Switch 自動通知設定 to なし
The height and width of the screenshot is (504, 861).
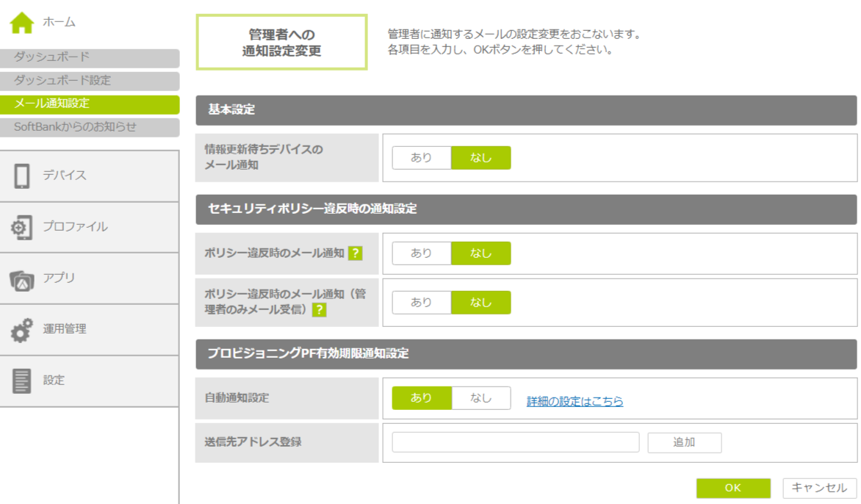tap(481, 398)
